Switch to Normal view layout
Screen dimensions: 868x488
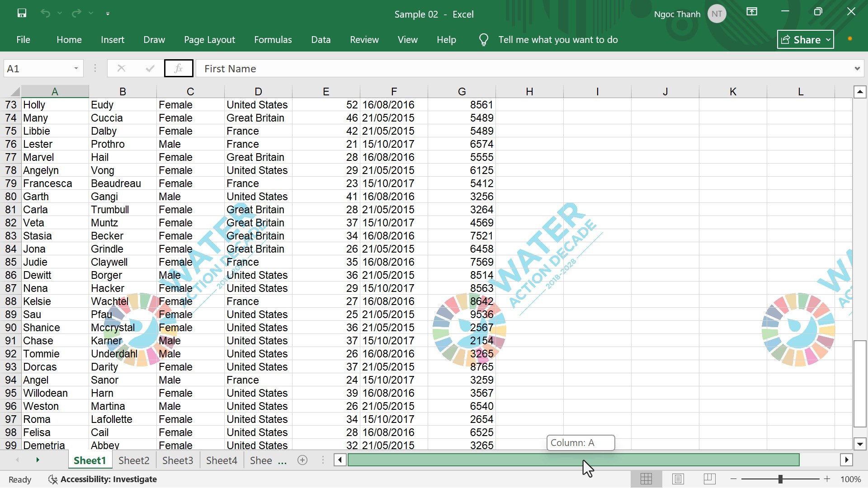(646, 479)
